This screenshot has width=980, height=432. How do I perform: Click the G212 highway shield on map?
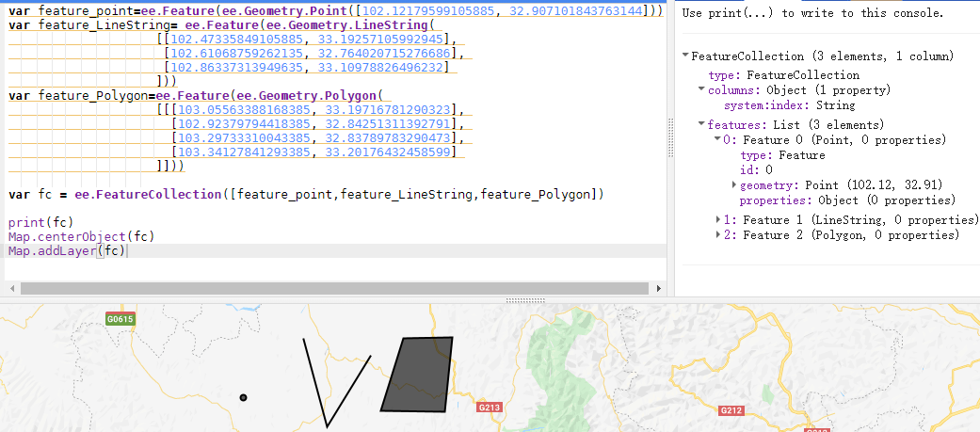point(731,410)
